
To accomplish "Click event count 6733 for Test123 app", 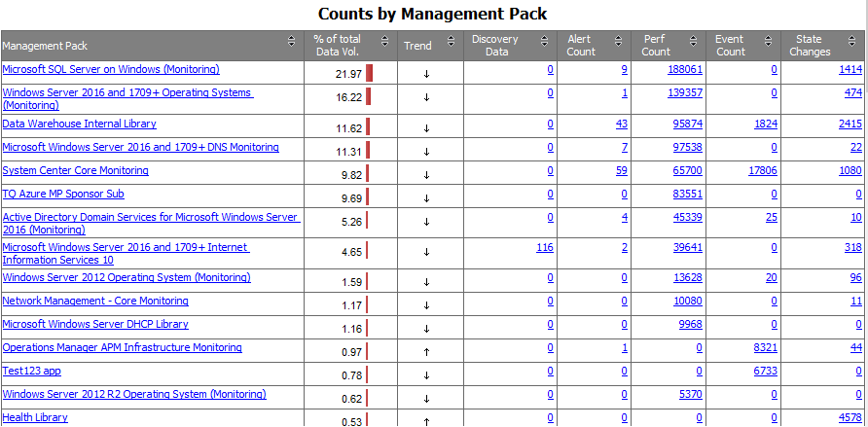I will click(x=766, y=371).
